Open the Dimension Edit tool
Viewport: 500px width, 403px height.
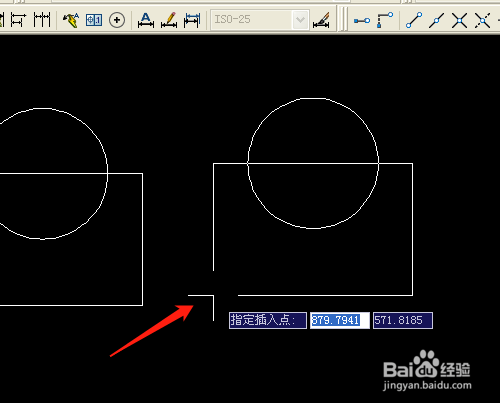(146, 20)
